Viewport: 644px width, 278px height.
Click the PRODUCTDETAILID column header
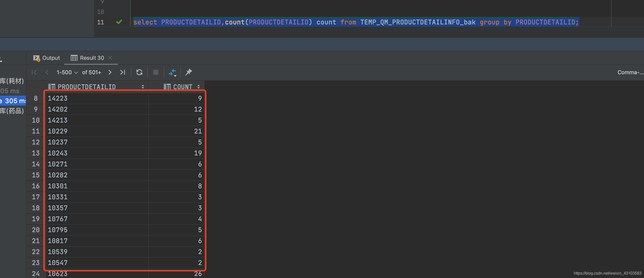click(x=97, y=87)
